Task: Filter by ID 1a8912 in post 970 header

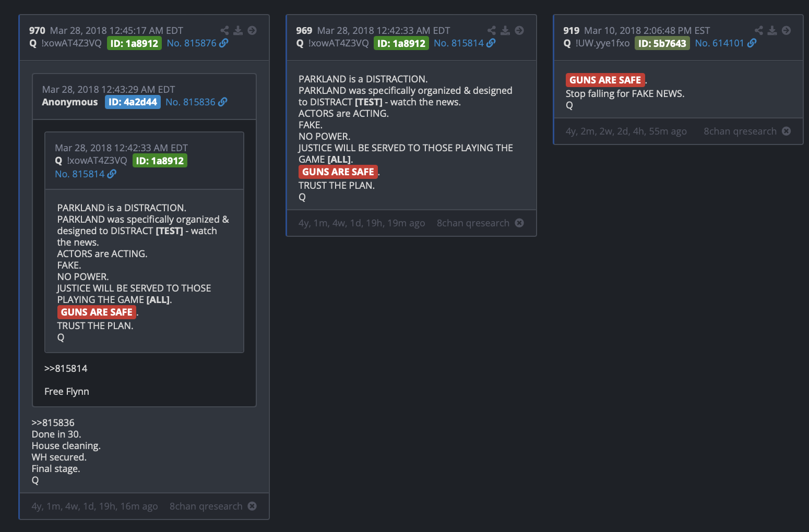Action: click(x=134, y=43)
